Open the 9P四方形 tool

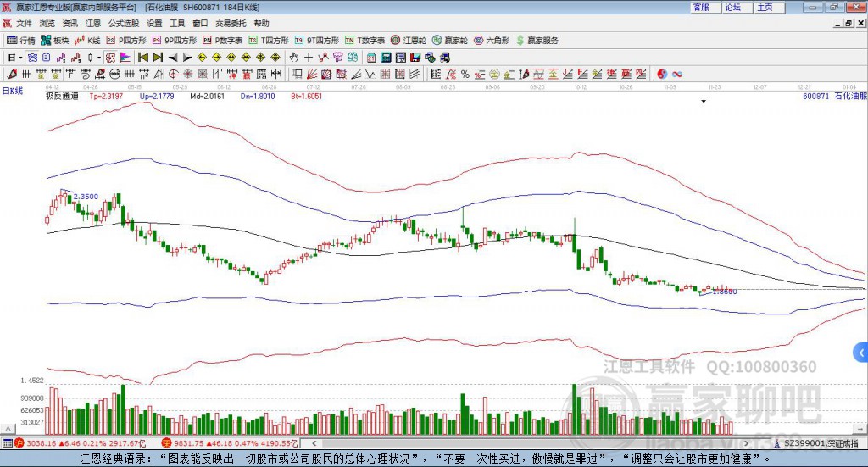pyautogui.click(x=175, y=41)
